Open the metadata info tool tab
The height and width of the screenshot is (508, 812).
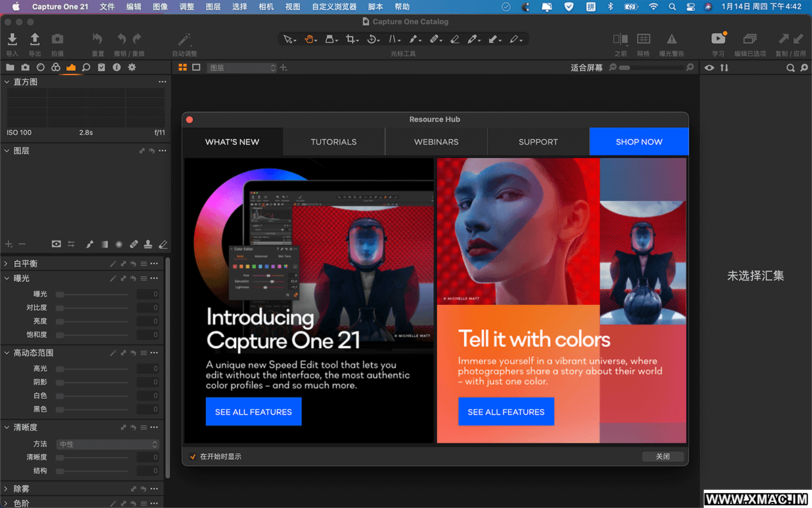point(116,67)
